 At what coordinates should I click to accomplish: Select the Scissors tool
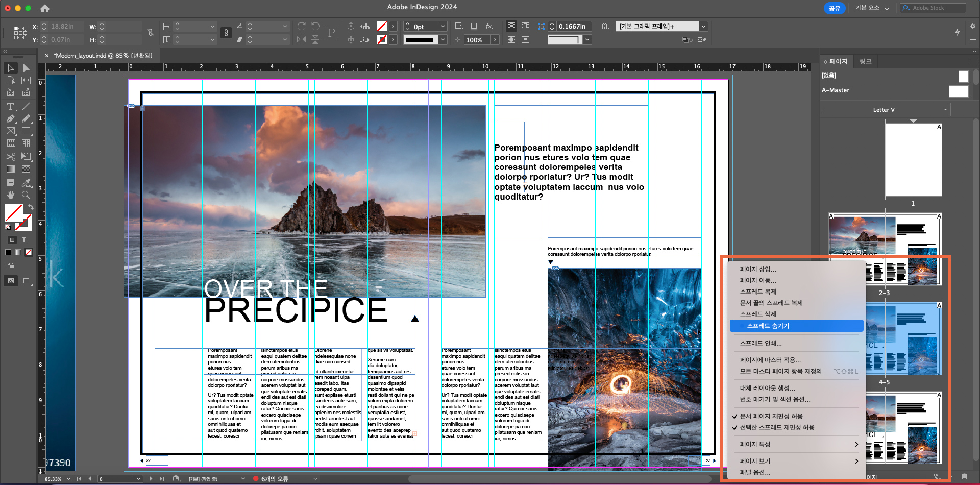pos(11,157)
